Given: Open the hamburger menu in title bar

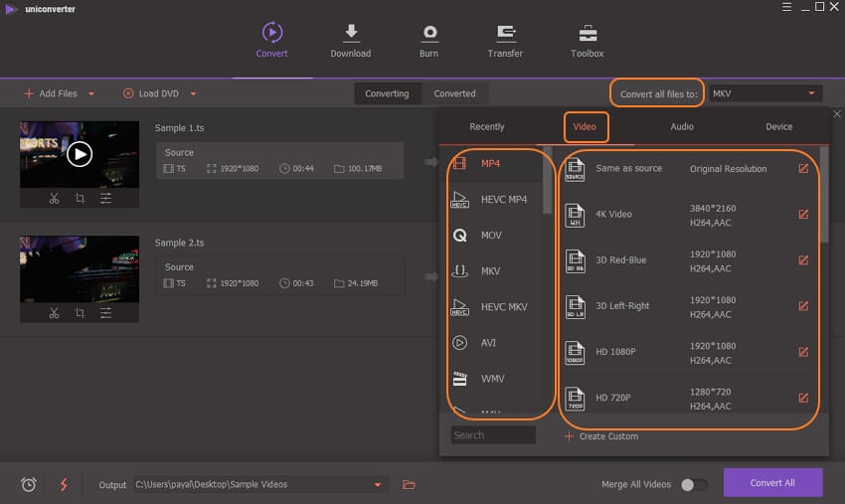Looking at the screenshot, I should click(786, 7).
